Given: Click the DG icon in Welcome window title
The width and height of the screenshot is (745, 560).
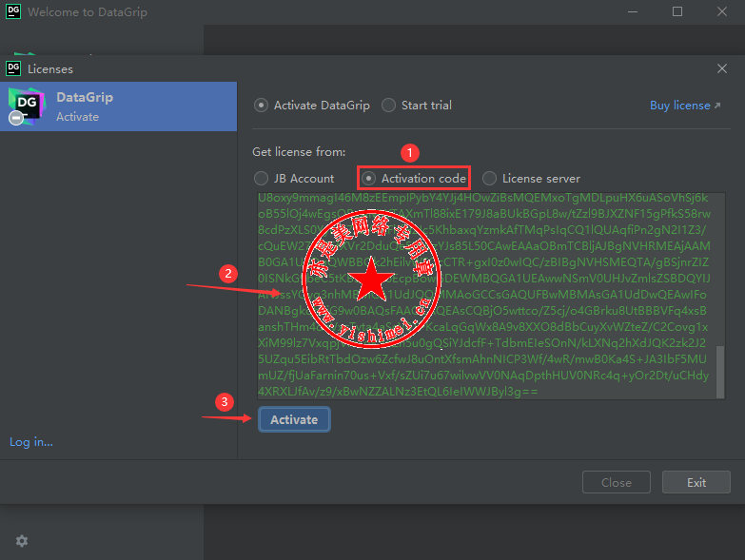Looking at the screenshot, I should pyautogui.click(x=13, y=11).
